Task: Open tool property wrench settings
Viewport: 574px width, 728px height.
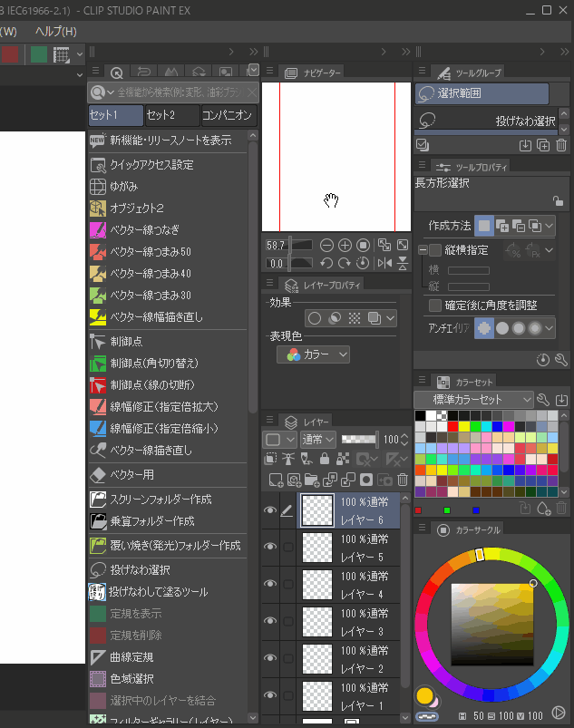Action: [561, 360]
